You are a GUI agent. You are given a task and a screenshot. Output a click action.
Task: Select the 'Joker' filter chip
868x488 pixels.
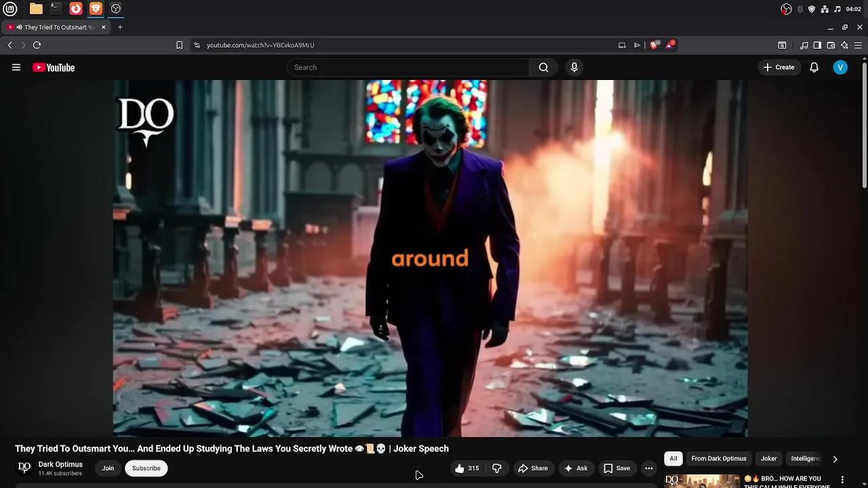[x=769, y=459]
